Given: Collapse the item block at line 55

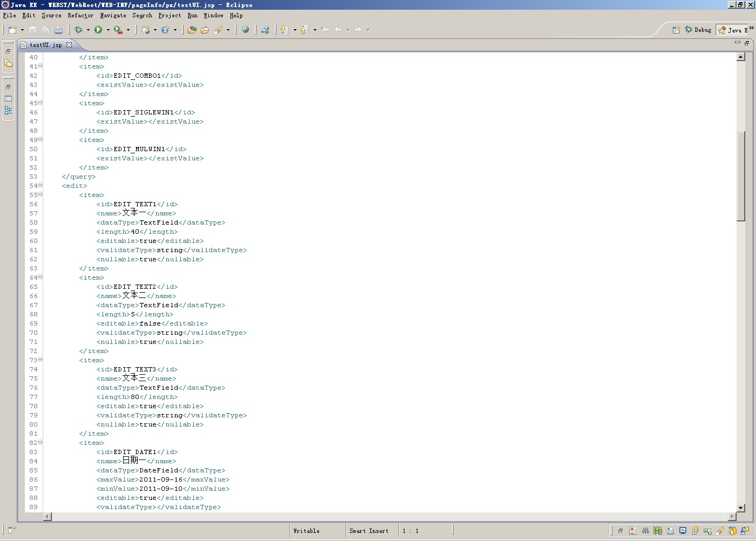Looking at the screenshot, I should [40, 194].
